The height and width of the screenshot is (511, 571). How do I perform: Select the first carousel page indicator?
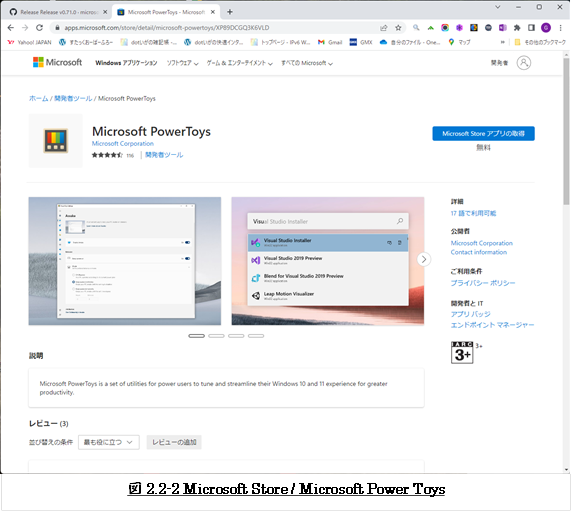click(197, 336)
